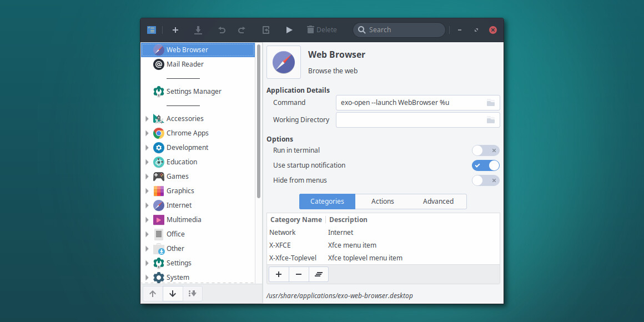Click the sort menu items icon
The image size is (644, 322).
[193, 294]
